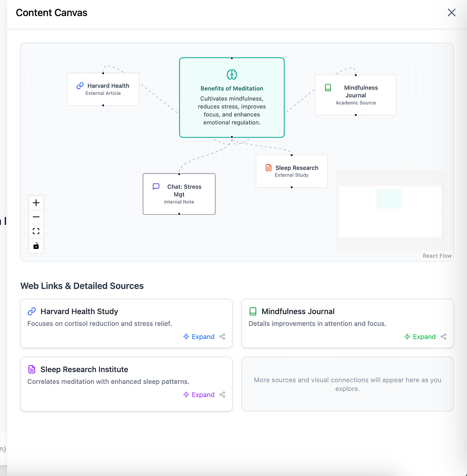467x476 pixels.
Task: Open the Mindfulness Journal card title
Action: point(298,311)
